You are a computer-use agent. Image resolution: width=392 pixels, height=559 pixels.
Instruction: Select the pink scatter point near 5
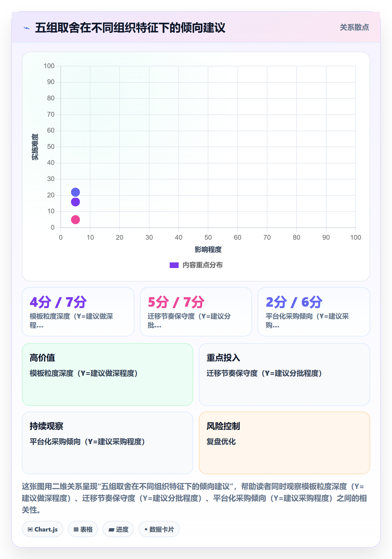(75, 220)
